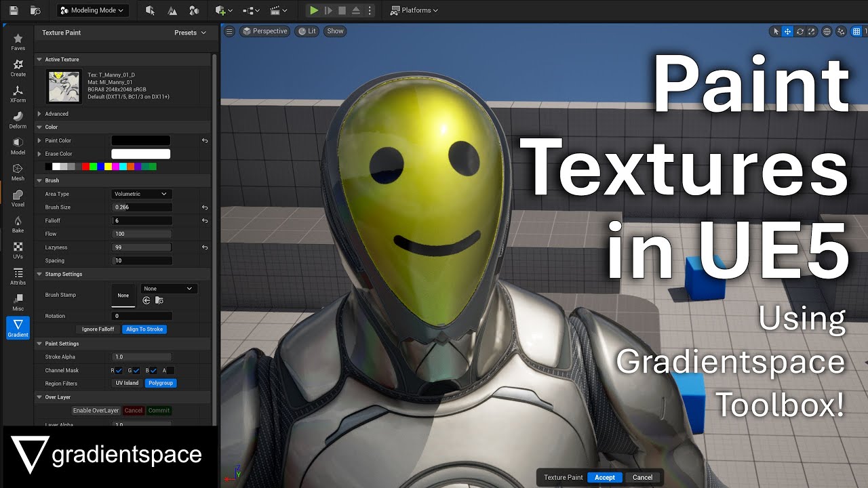This screenshot has width=868, height=488.
Task: Collapse the Active Texture section
Action: [39, 60]
